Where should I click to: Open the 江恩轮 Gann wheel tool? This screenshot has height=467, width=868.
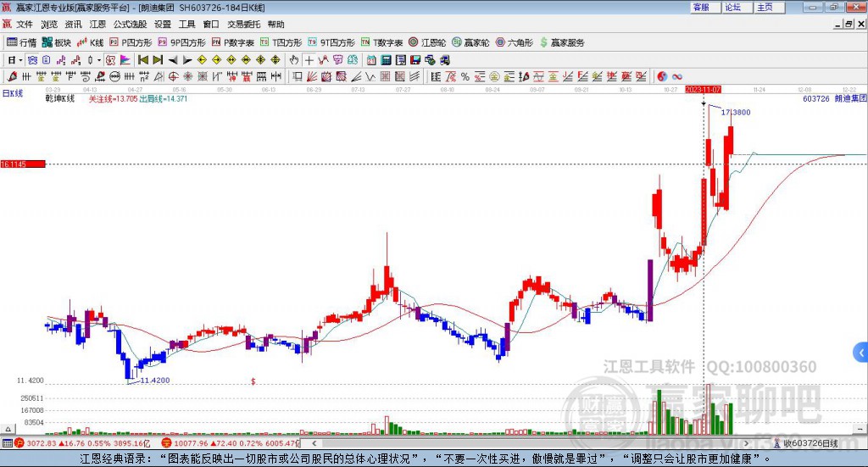pos(427,42)
